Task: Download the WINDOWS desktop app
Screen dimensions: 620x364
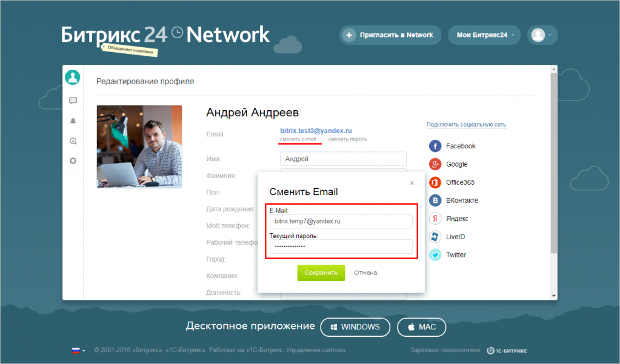Action: point(355,327)
